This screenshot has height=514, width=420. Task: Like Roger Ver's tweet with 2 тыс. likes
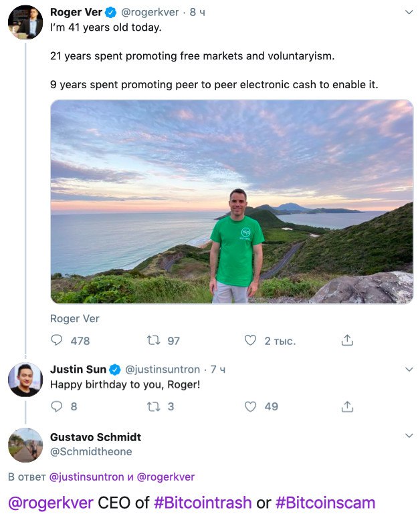tap(250, 340)
